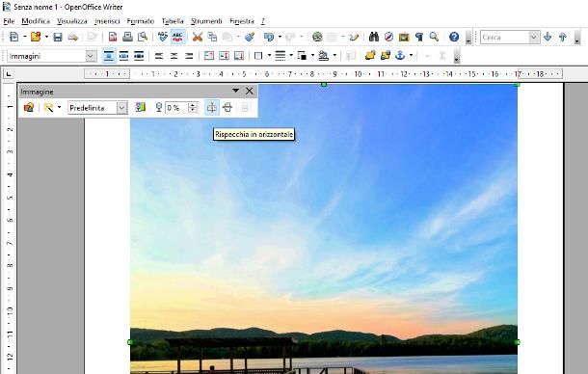588x374 pixels.
Task: Center the image vertically
Action: (224, 56)
